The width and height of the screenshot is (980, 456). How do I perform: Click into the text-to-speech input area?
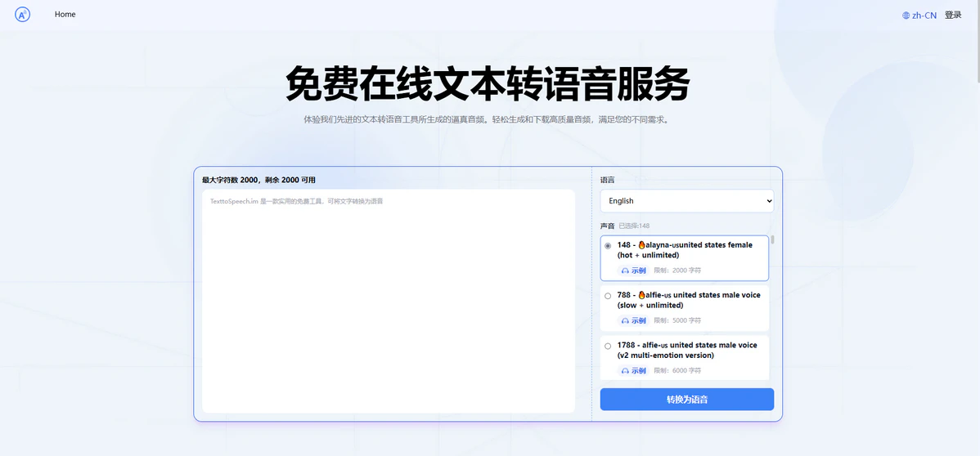point(388,301)
